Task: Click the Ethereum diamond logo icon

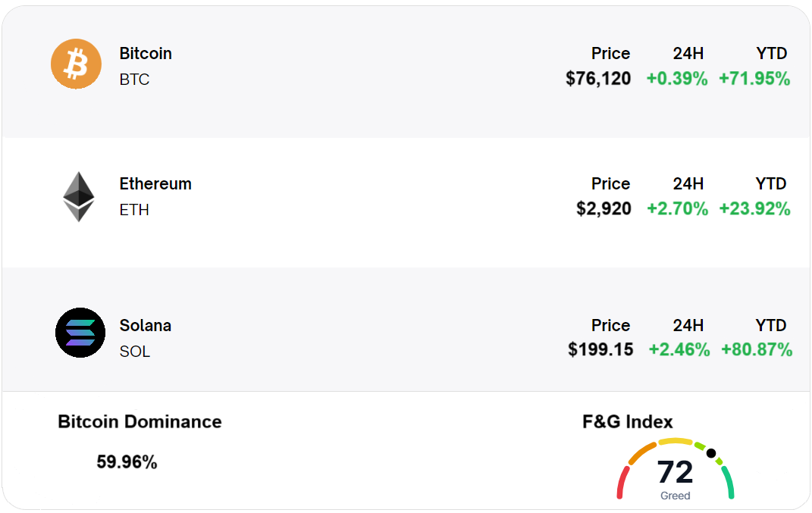Action: point(79,196)
